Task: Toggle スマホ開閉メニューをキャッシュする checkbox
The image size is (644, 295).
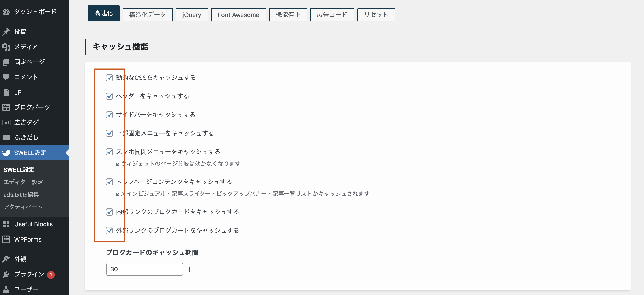Action: click(109, 152)
